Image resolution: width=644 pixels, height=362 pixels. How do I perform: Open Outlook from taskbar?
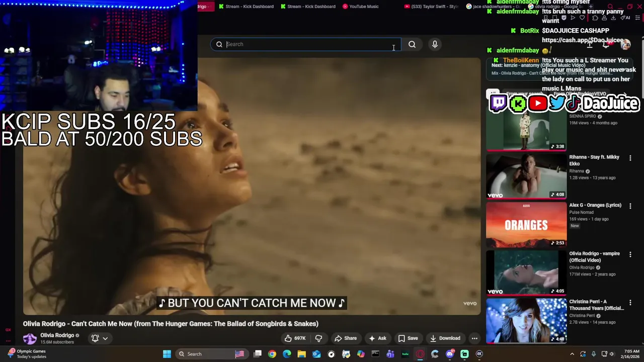click(x=316, y=354)
